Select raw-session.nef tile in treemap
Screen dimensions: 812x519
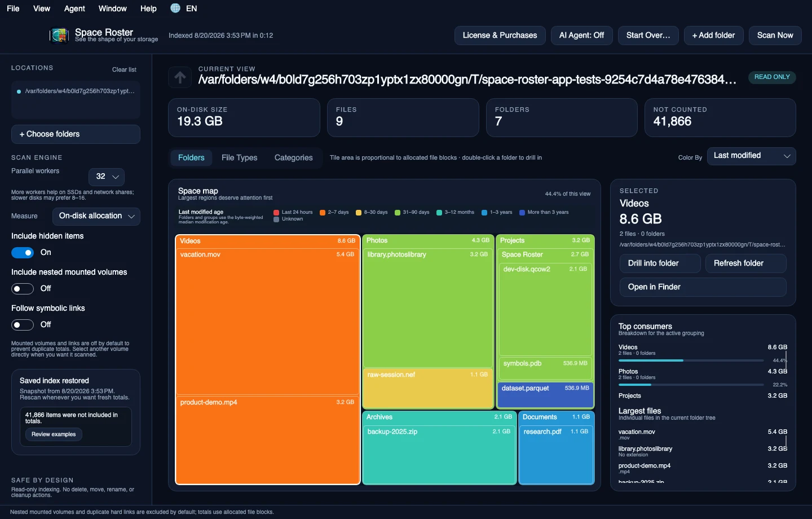428,388
